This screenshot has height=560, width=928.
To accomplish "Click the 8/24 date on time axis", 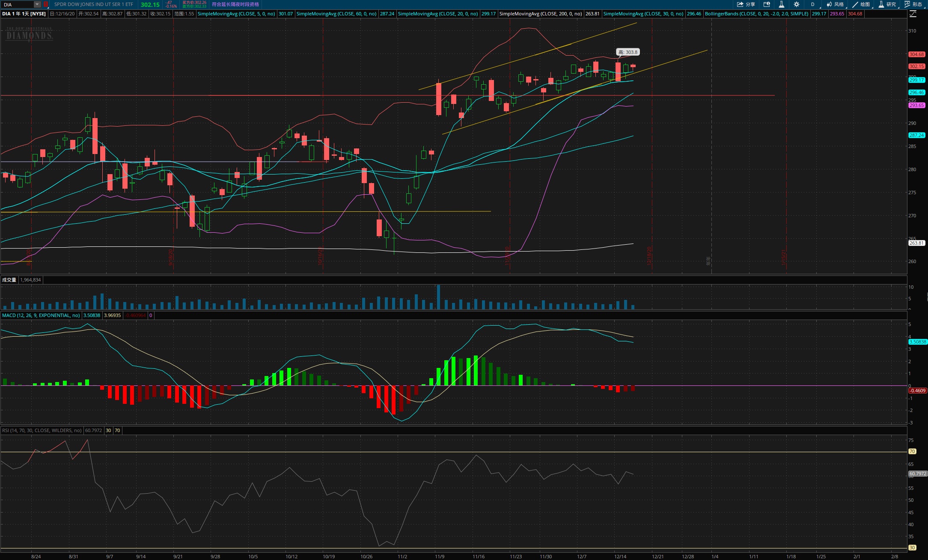I will click(x=36, y=557).
